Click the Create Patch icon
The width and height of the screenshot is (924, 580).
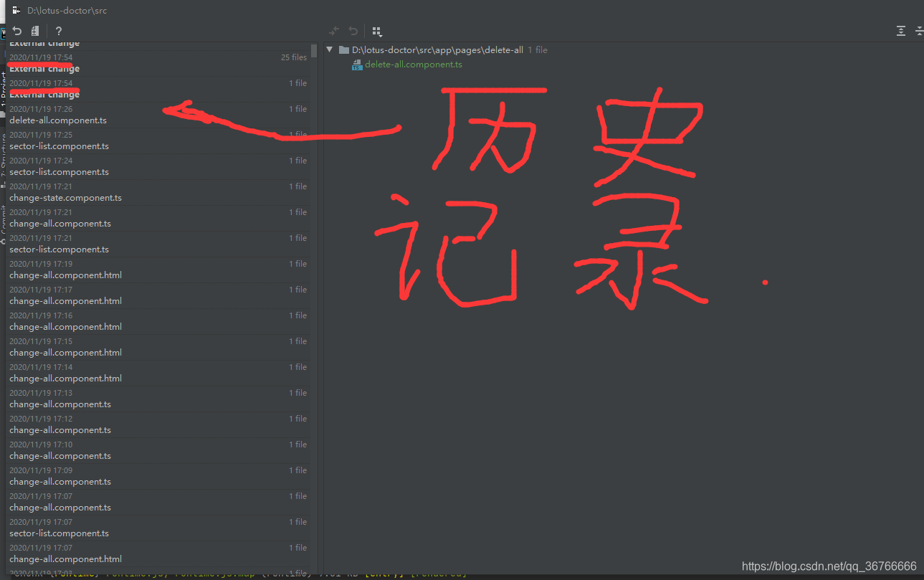35,31
